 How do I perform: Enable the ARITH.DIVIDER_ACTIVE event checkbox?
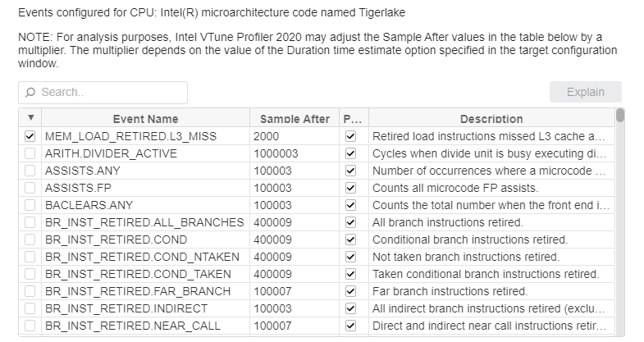(30, 153)
